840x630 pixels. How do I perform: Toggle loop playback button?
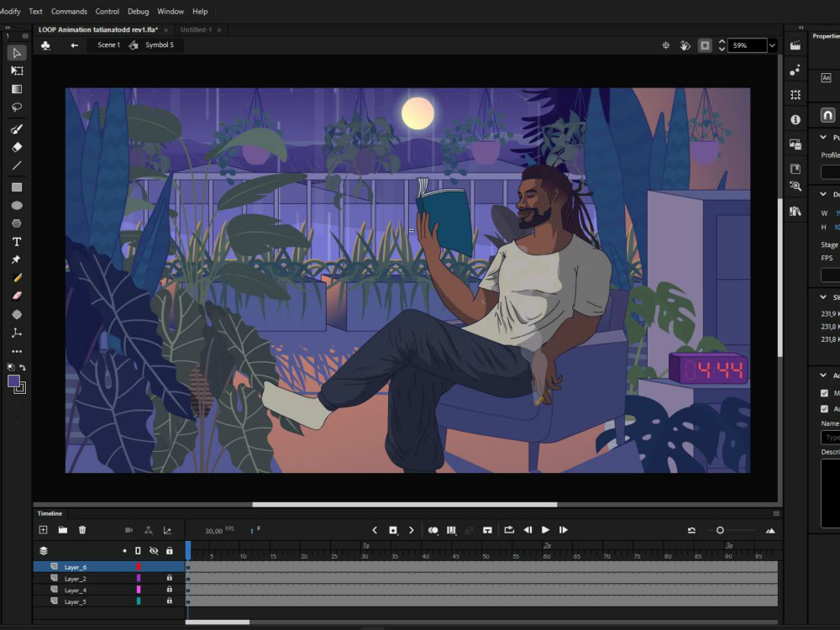509,530
